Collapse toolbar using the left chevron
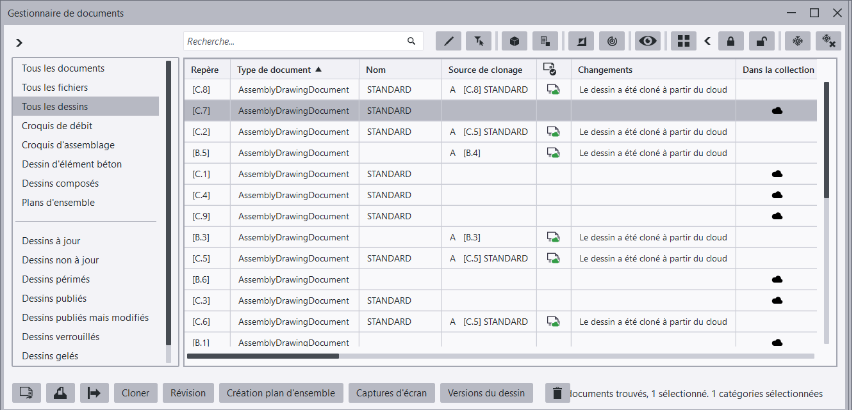The height and width of the screenshot is (410, 852). point(708,41)
